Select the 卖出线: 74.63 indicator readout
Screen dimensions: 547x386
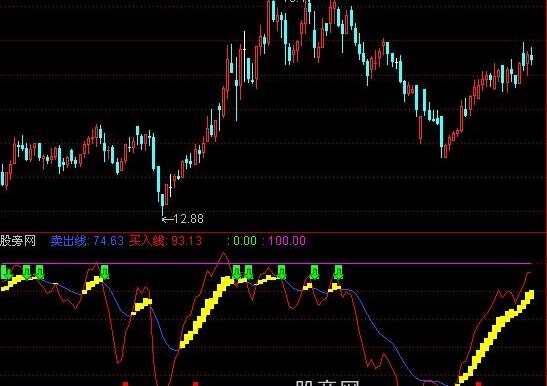click(x=87, y=241)
